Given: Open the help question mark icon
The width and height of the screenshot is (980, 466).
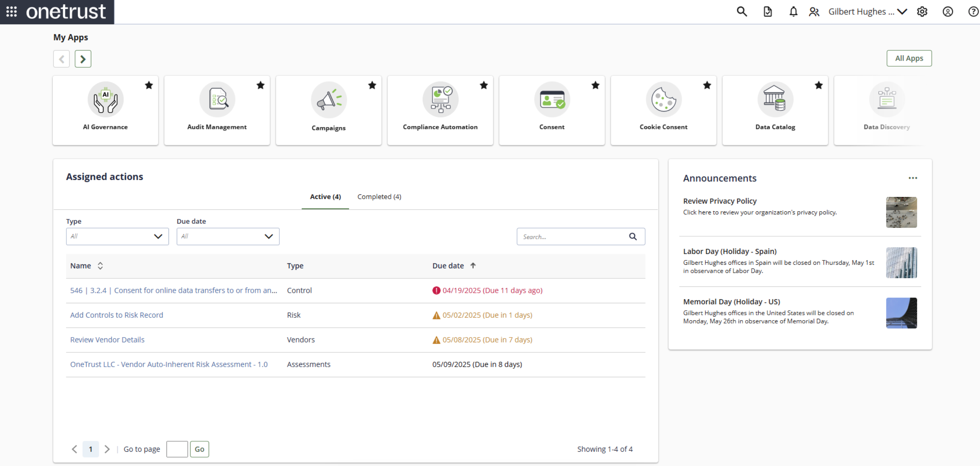Looking at the screenshot, I should tap(973, 12).
